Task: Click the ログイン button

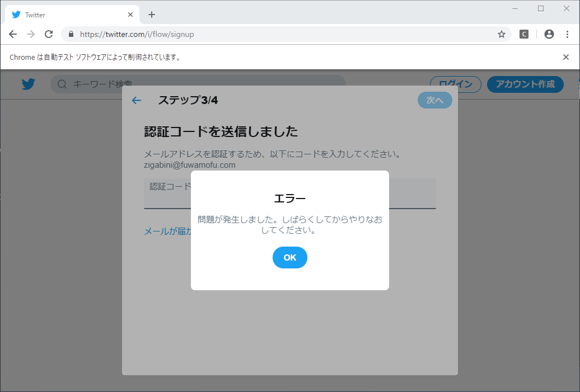Action: point(455,84)
